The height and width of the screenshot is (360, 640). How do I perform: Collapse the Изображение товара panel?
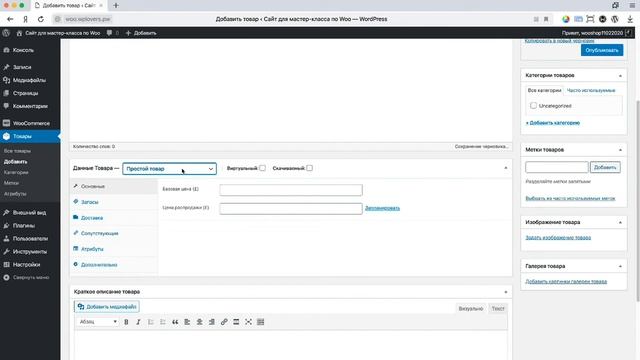(620, 222)
